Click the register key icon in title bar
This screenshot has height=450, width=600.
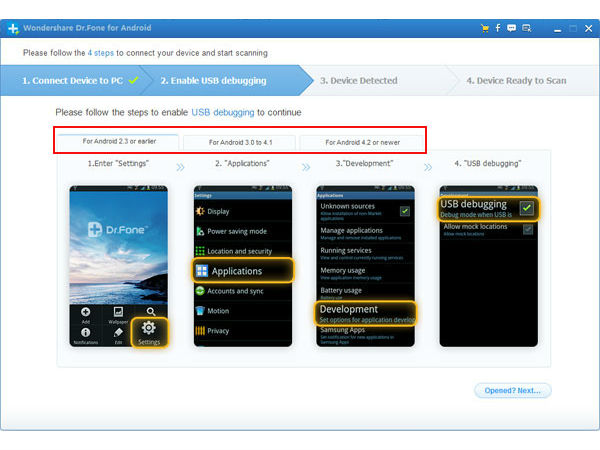(527, 28)
